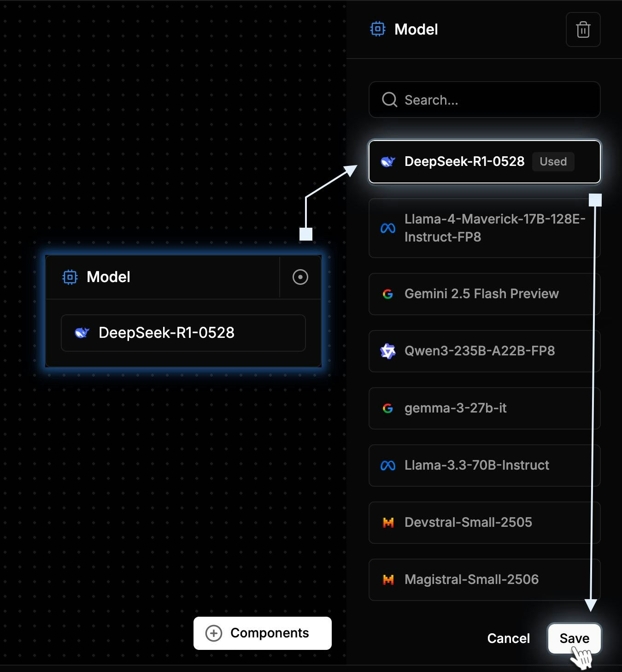Click the Meta logo beside Llama-3.3-70B-Instruct
Screen dimensions: 622x672
(x=388, y=466)
